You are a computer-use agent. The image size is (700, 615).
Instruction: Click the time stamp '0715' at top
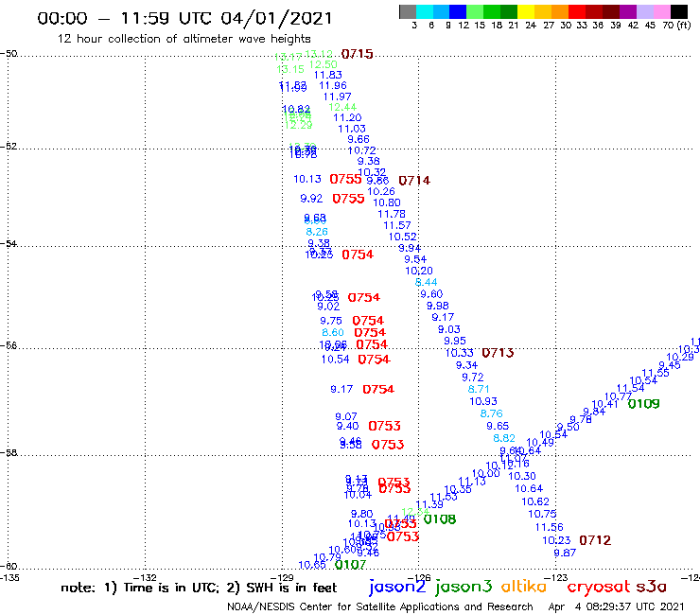click(358, 54)
